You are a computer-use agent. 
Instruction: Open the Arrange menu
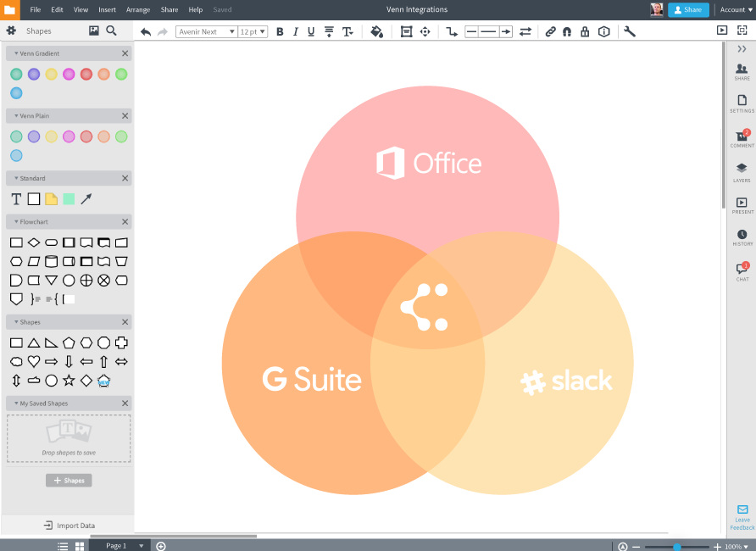tap(138, 9)
